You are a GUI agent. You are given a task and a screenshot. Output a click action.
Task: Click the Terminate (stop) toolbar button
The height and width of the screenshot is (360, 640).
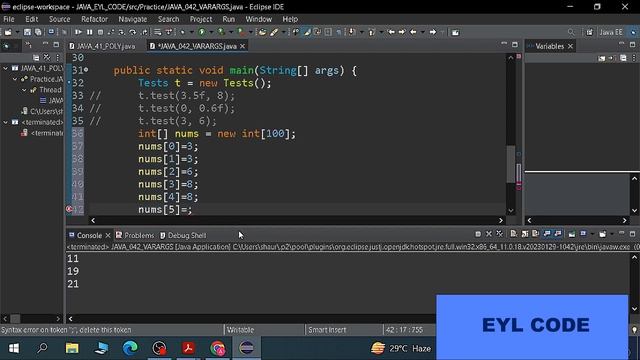100,32
